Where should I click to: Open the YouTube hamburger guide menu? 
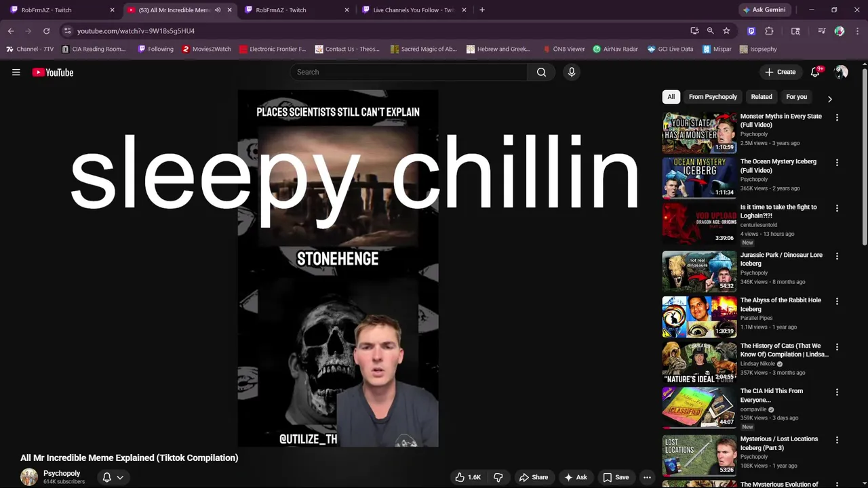tap(16, 73)
